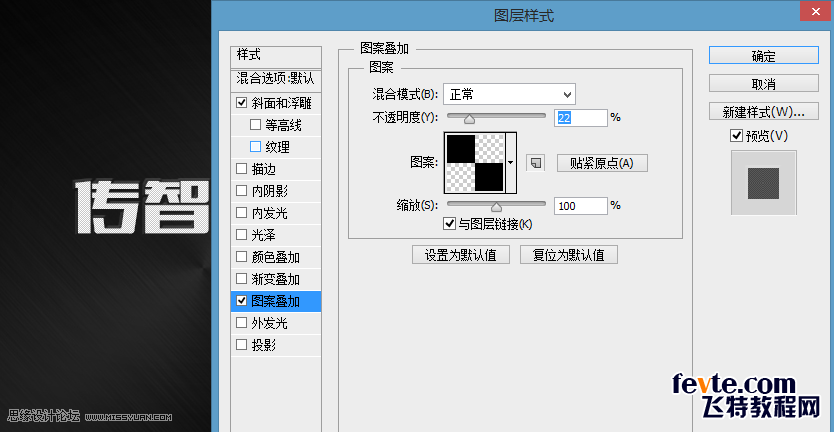Open 混合选项:默认 settings

276,79
